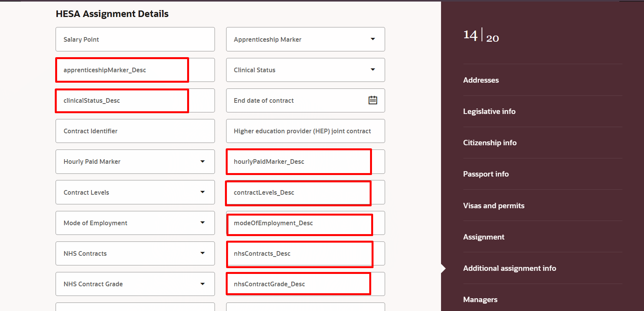
Task: Navigate to Citizenship info
Action: click(x=490, y=143)
